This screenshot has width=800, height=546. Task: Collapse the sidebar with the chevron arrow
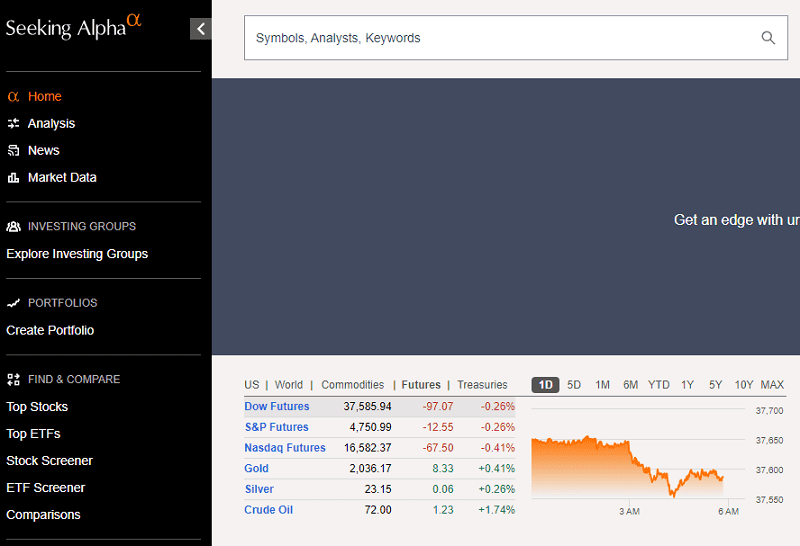click(201, 29)
